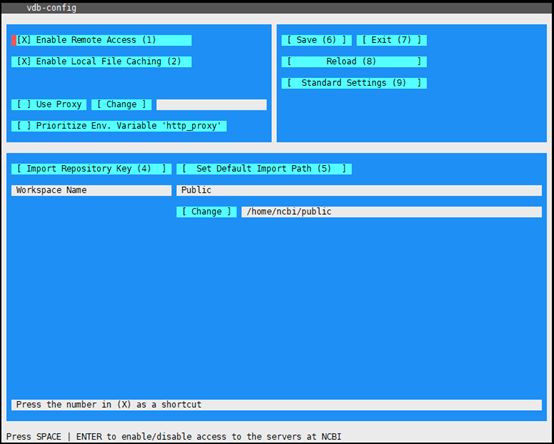Select the Public workspace entry

tap(359, 190)
